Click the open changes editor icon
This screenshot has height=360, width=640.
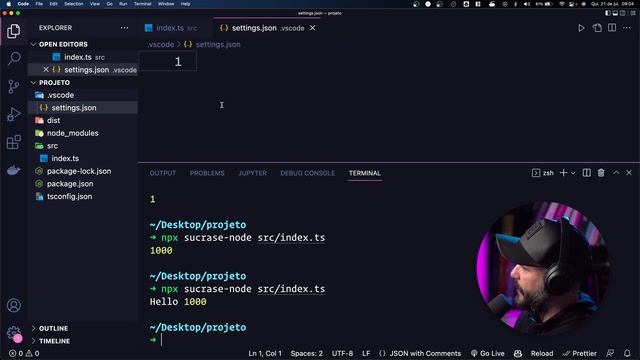597,28
